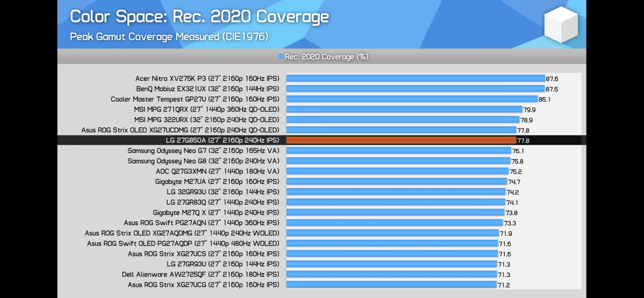The image size is (644, 298).
Task: Click the 85.1 value for Cooler Master
Action: pos(544,99)
